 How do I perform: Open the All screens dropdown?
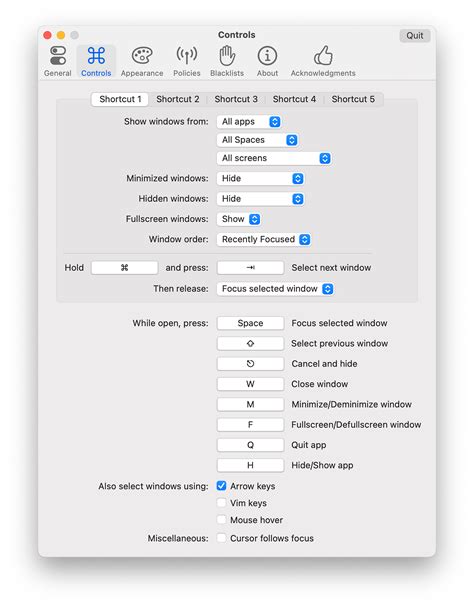pyautogui.click(x=274, y=158)
